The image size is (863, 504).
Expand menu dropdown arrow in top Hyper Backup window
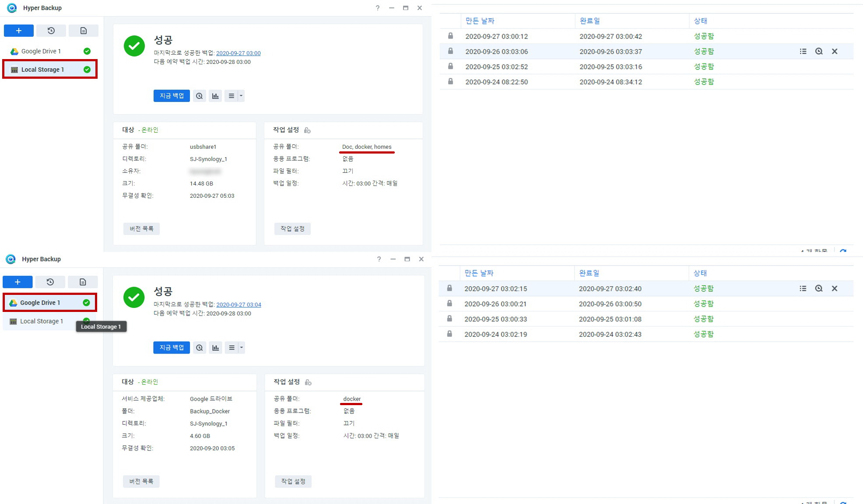tap(241, 96)
